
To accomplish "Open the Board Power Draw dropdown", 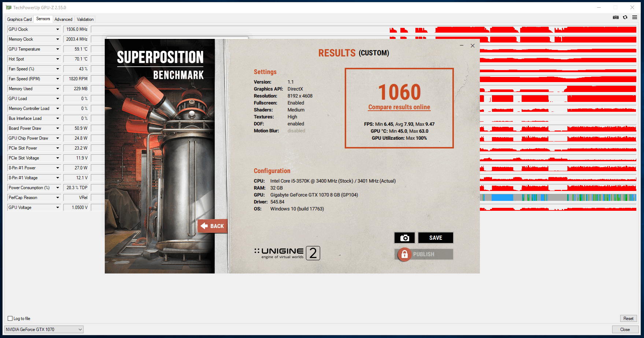I will [58, 128].
